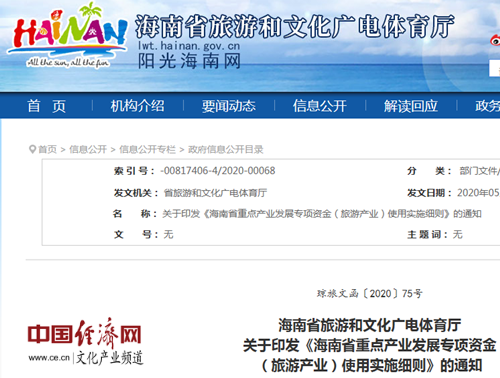Click the 发文日期 value 2020年05

click(478, 193)
